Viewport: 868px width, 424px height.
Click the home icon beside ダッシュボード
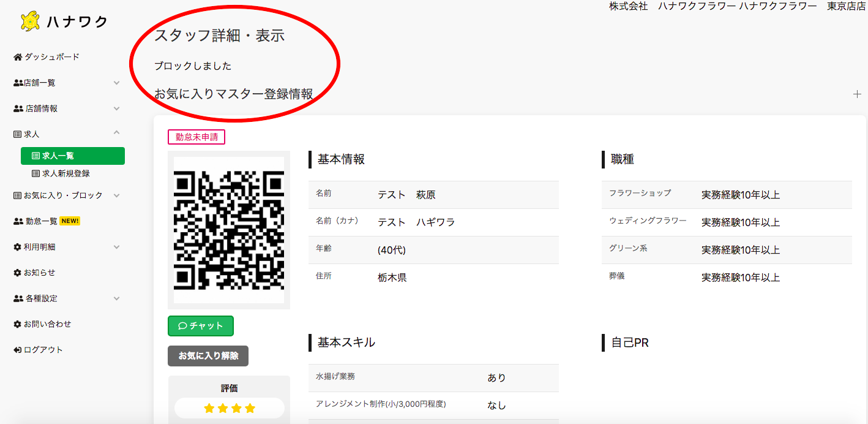coord(18,57)
